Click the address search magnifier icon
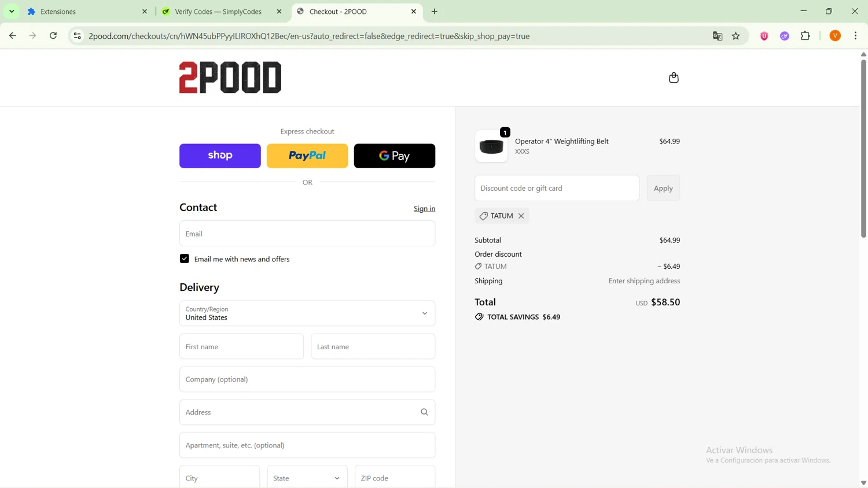This screenshot has height=488, width=868. tap(424, 412)
